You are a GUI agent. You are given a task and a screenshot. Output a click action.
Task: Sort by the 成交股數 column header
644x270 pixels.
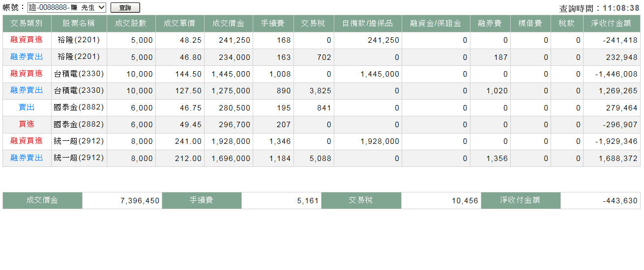[x=131, y=23]
